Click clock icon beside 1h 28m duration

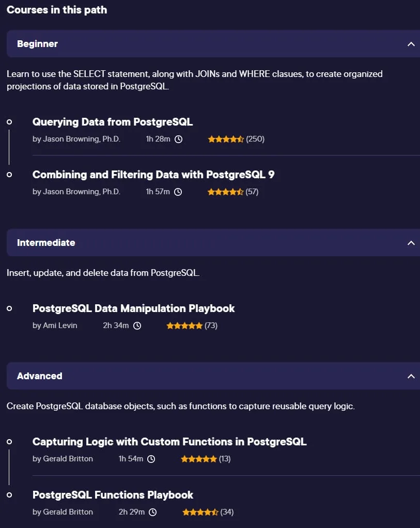[x=179, y=139]
